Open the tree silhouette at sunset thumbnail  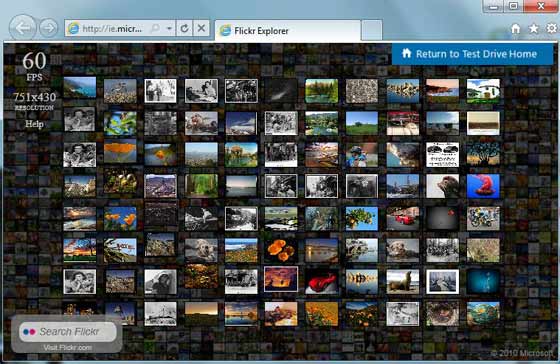click(x=483, y=154)
